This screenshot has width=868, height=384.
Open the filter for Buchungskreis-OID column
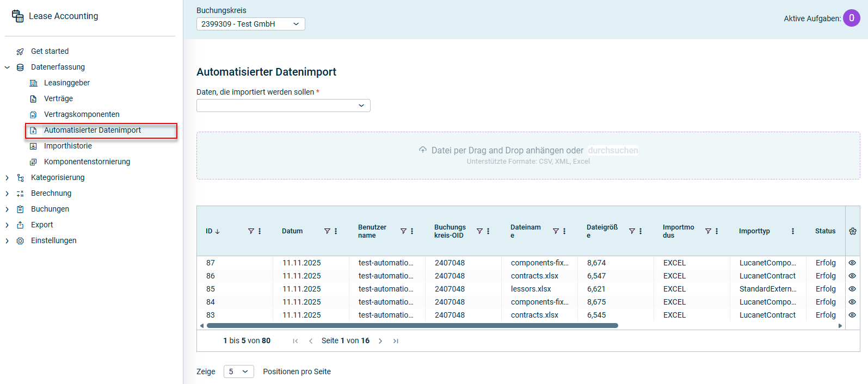[x=479, y=231]
